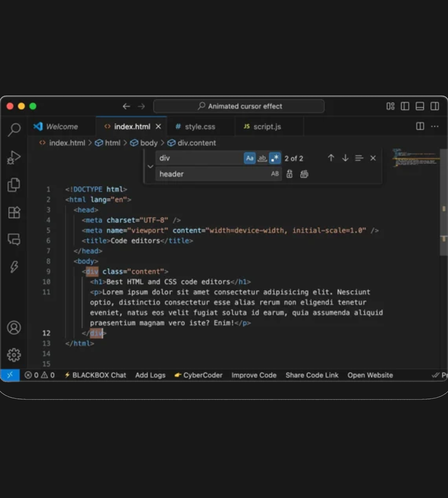Open the editor actions overflow menu
The image size is (448, 498).
(435, 126)
